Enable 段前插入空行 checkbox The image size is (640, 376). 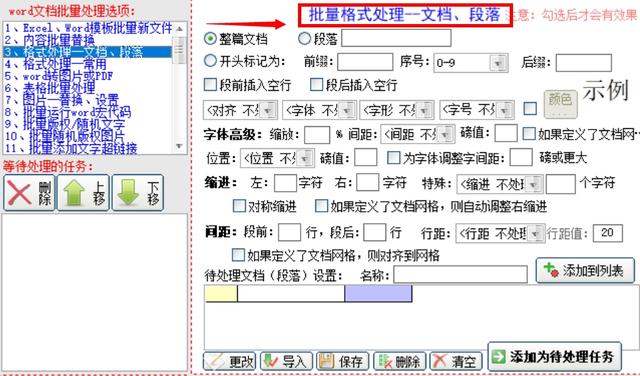tap(210, 85)
